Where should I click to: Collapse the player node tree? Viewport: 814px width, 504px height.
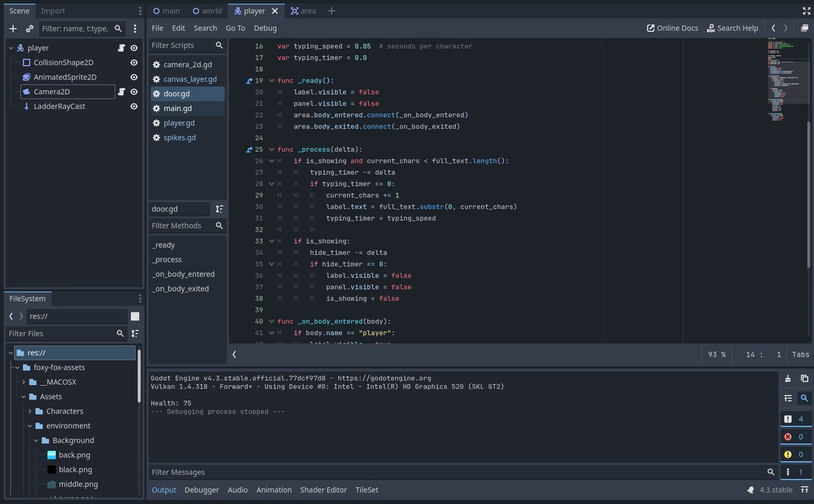(11, 48)
